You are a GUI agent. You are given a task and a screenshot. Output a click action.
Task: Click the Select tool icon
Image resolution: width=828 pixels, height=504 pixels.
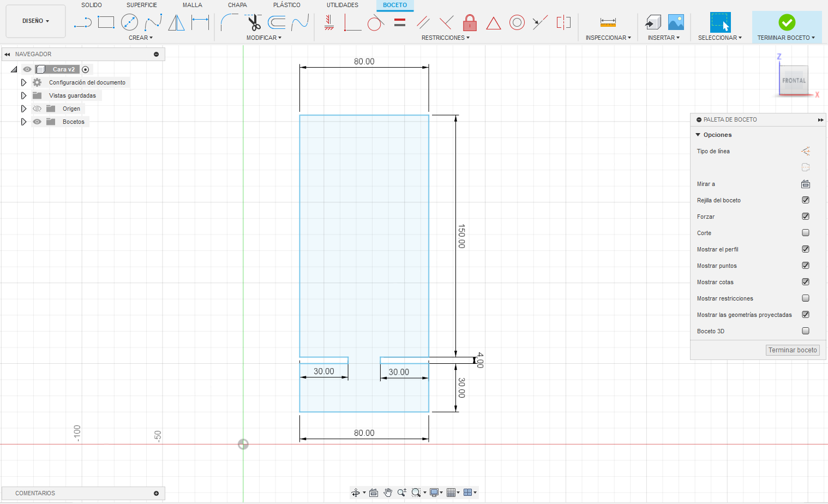point(720,22)
